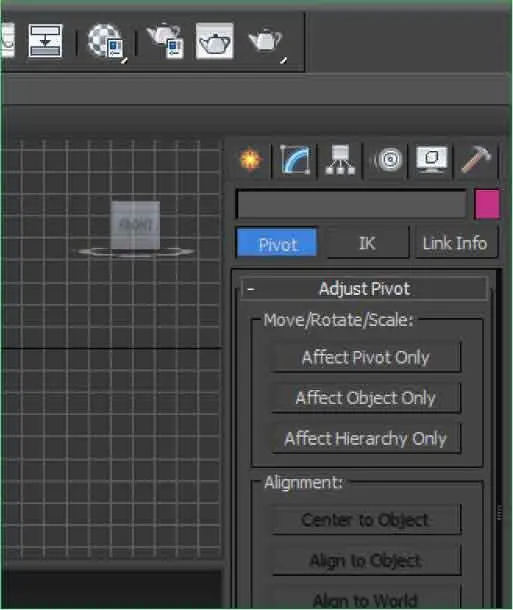Image resolution: width=513 pixels, height=610 pixels.
Task: Toggle Affect Pivot Only
Action: [366, 358]
